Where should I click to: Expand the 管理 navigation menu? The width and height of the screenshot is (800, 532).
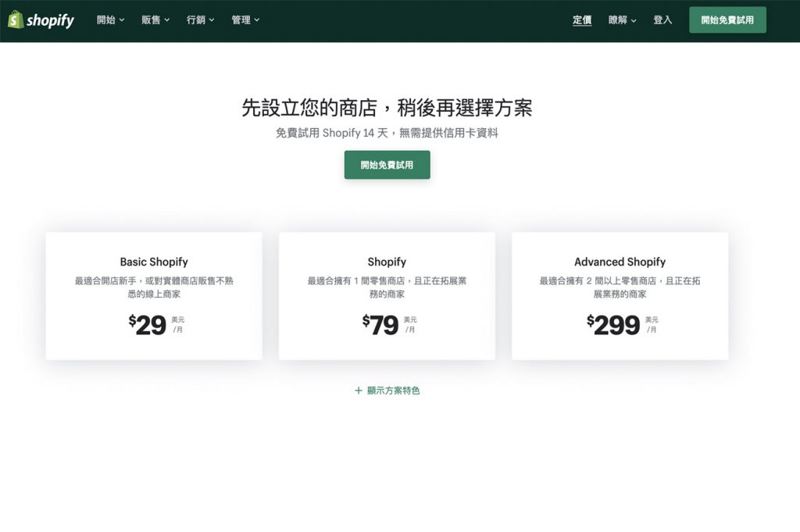click(245, 20)
